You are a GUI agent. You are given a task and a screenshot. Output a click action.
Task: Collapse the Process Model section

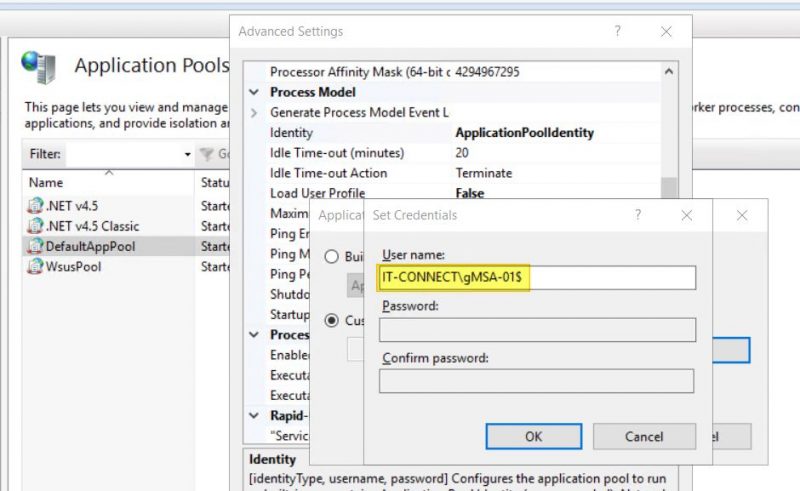pyautogui.click(x=254, y=92)
